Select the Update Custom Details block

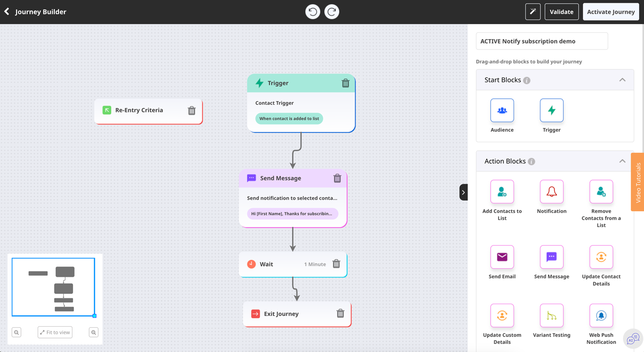tap(502, 315)
